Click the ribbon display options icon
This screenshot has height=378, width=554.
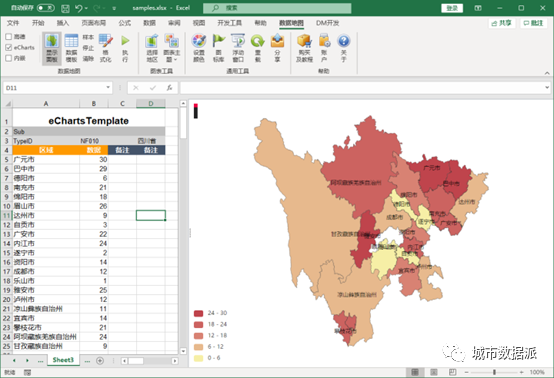(x=478, y=8)
